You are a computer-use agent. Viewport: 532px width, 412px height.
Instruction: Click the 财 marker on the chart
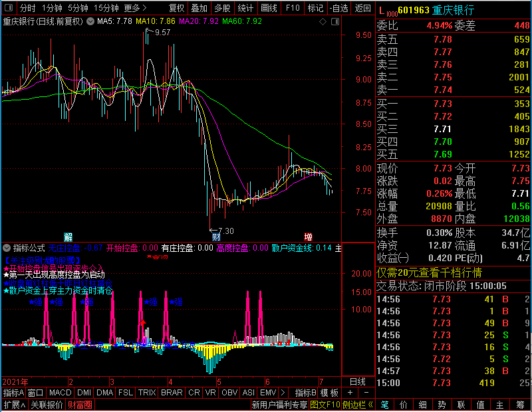(x=216, y=237)
